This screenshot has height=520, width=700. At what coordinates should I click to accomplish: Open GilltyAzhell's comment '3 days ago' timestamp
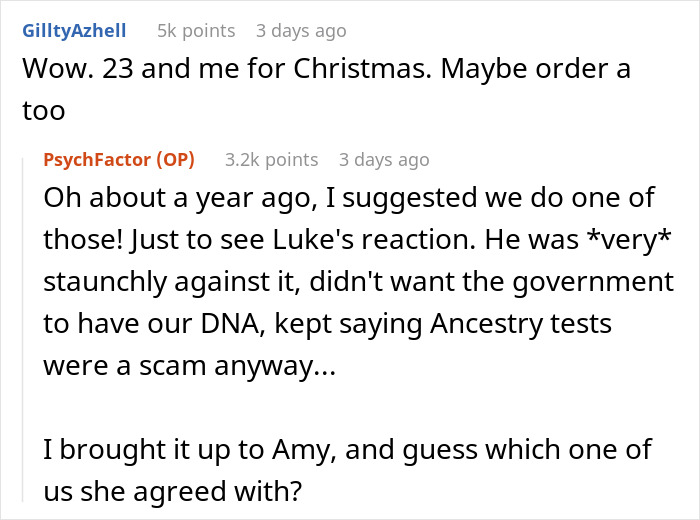[x=302, y=30]
